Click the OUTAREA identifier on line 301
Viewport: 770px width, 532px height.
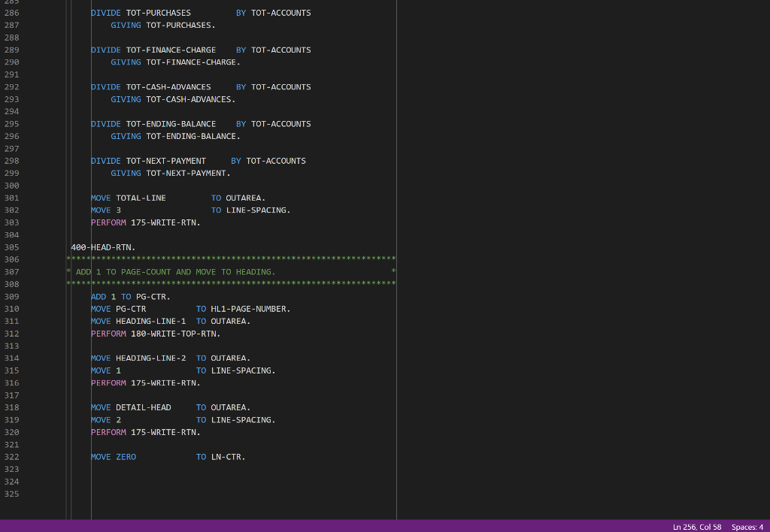(243, 198)
